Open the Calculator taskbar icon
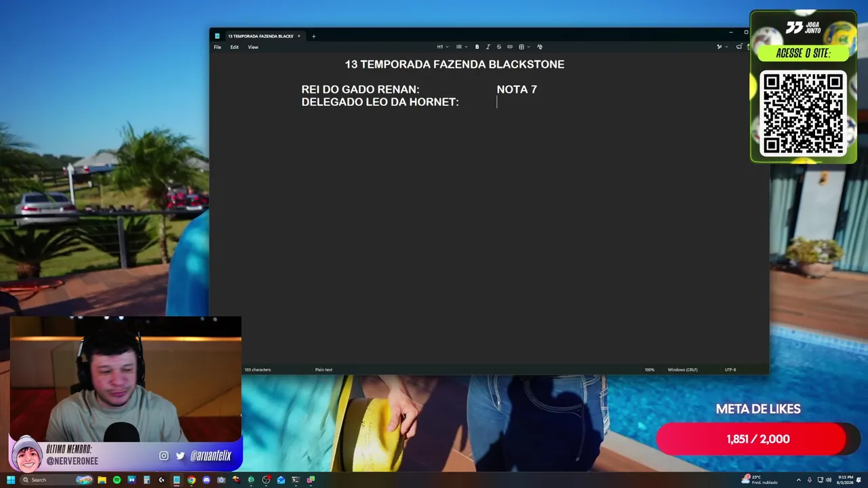 (146, 480)
